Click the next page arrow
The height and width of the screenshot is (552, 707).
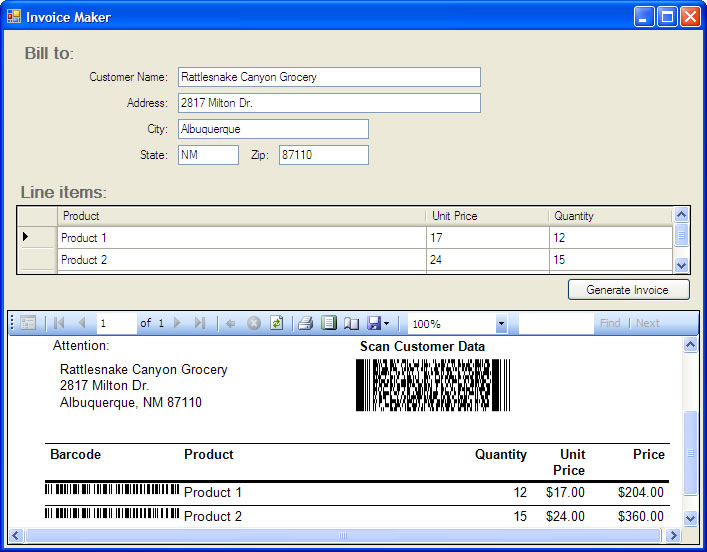178,323
